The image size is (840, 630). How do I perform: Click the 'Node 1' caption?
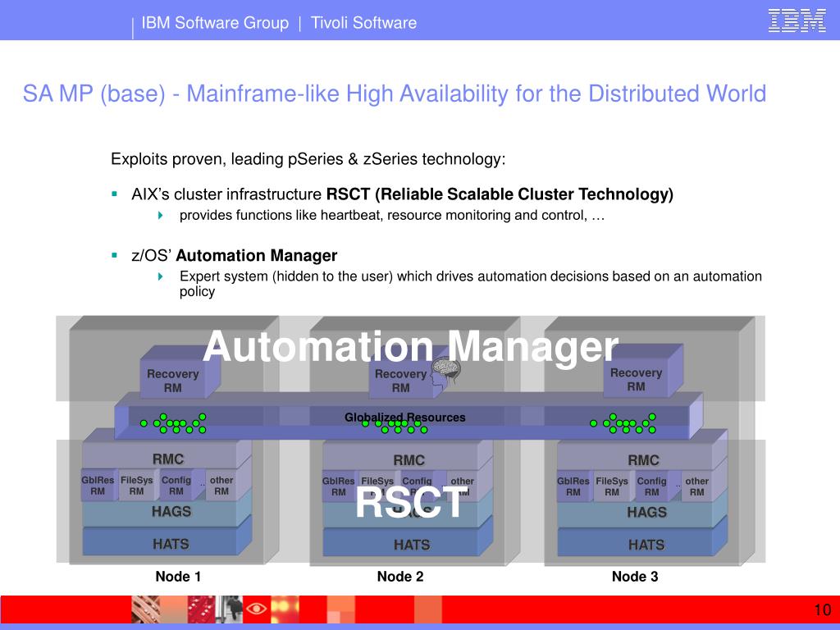[178, 577]
